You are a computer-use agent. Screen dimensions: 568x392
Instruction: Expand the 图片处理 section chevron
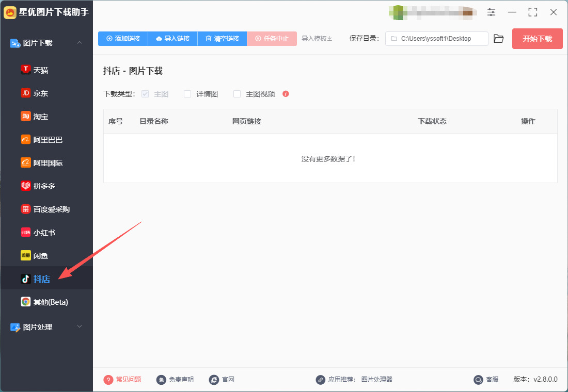(80, 326)
